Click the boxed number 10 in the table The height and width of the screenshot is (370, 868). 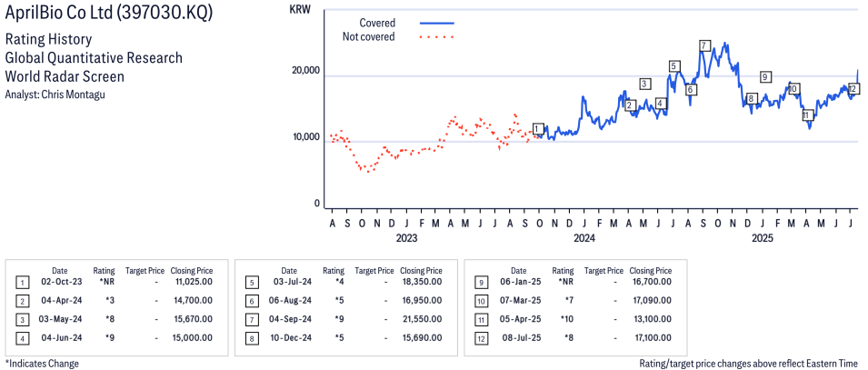481,301
